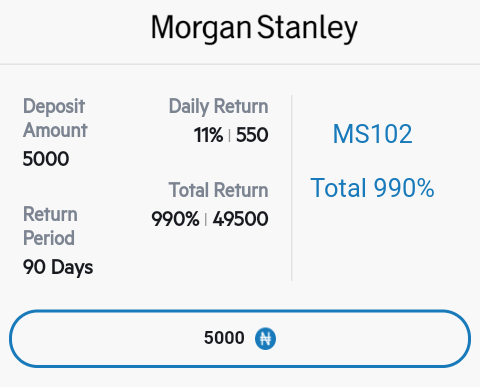This screenshot has width=480, height=387.
Task: Click the Deposit Amount label
Action: pyautogui.click(x=55, y=118)
